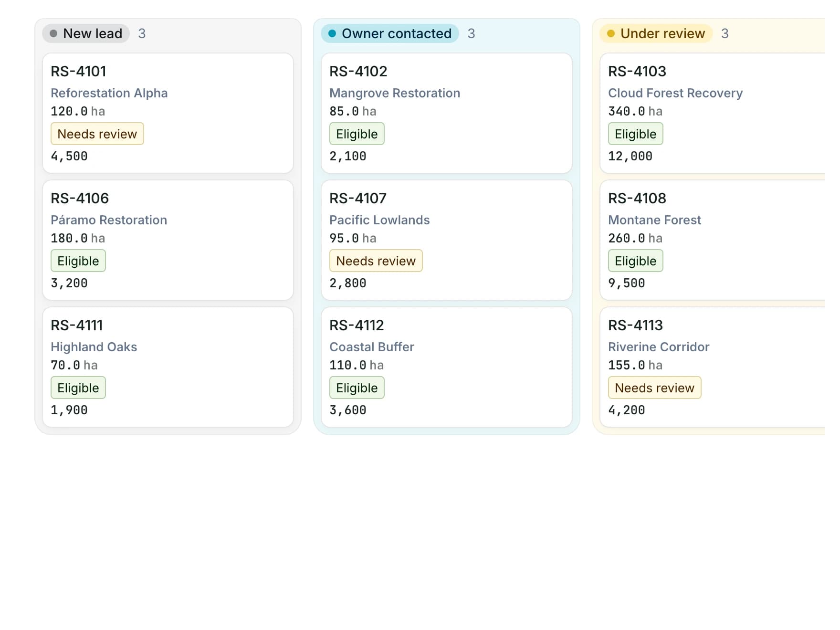Click the Under review column label
This screenshot has width=840, height=630.
point(656,33)
